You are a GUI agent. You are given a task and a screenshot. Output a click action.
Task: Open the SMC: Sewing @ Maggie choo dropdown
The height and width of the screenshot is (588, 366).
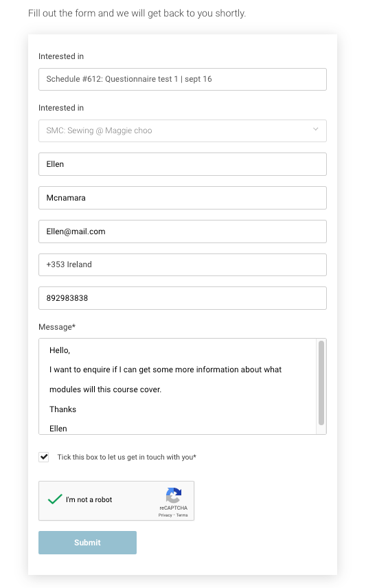183,131
